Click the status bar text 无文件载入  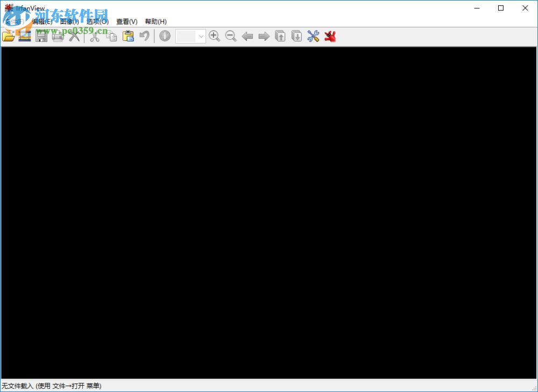pyautogui.click(x=18, y=386)
